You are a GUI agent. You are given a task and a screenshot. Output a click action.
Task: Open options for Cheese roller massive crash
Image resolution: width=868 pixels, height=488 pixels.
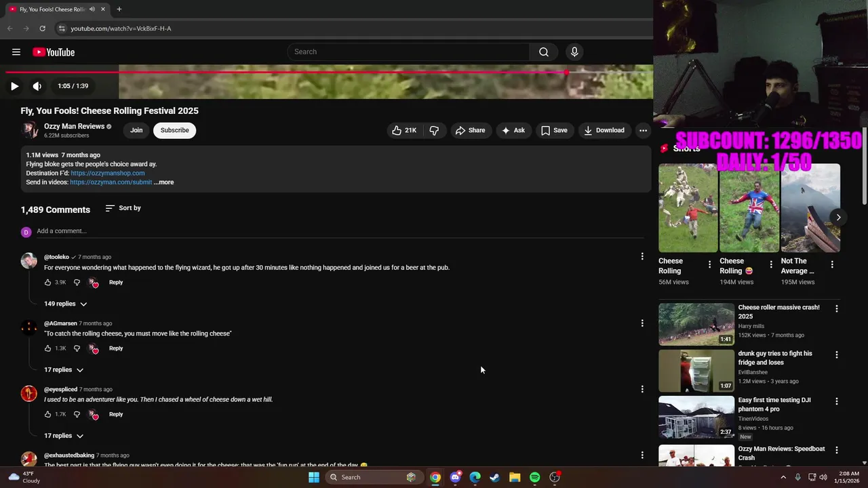(836, 308)
